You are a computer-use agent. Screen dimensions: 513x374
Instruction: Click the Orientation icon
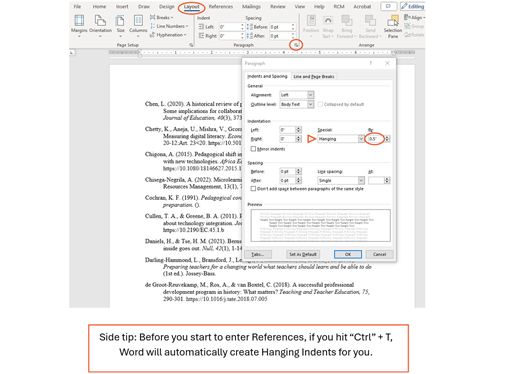100,21
